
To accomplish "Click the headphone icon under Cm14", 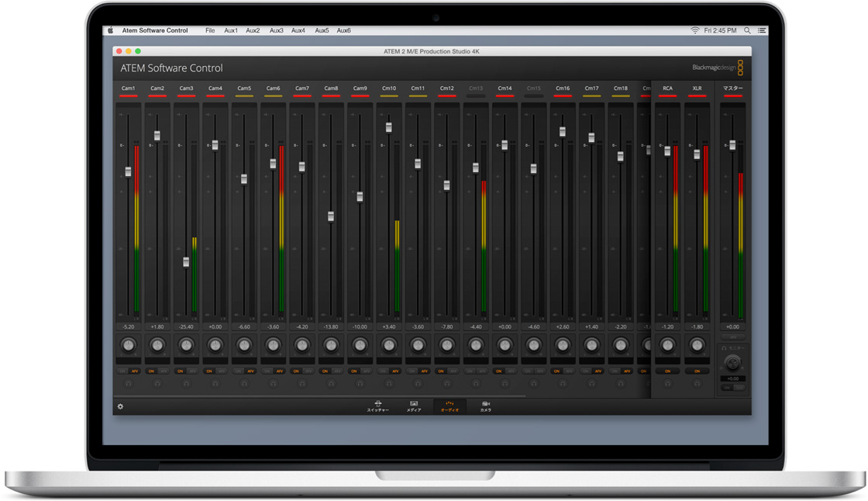I will [505, 383].
